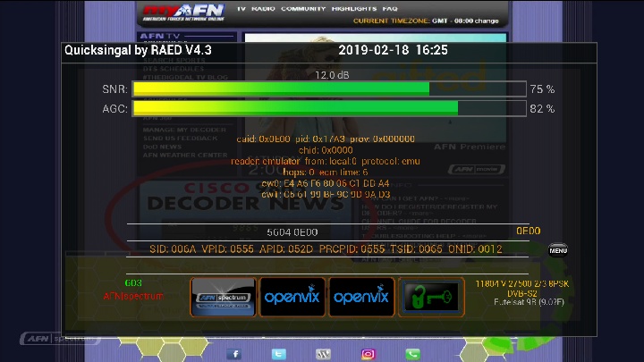The image size is (644, 362).
Task: Click the 'caid: 0x0E00' info line
Action: click(x=326, y=139)
